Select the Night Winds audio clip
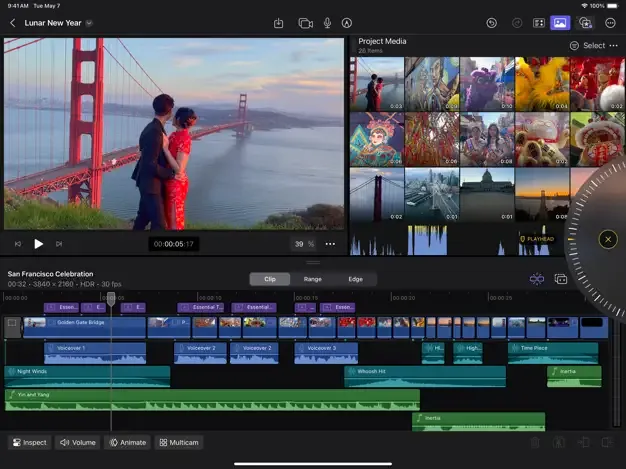Image resolution: width=626 pixels, height=469 pixels. (x=87, y=376)
